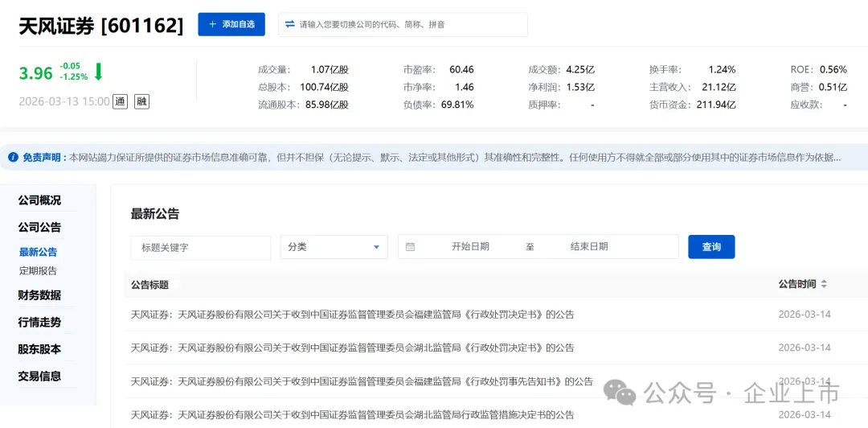Open 湖北监管局行政监管措施决定书 announcement

[353, 414]
